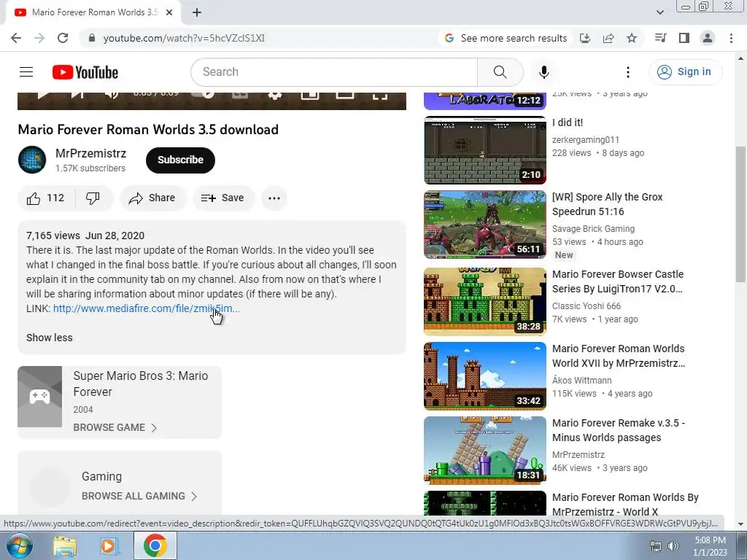
Task: Go back in the browser
Action: 16,38
